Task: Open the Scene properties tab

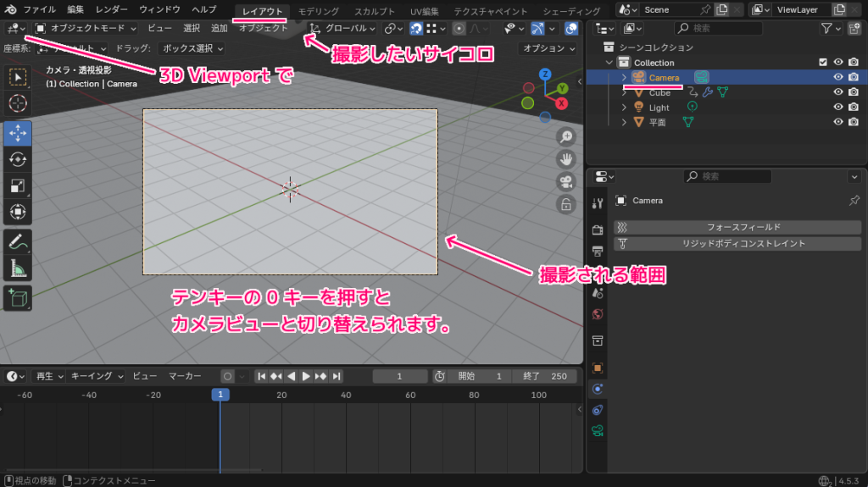Action: [598, 293]
